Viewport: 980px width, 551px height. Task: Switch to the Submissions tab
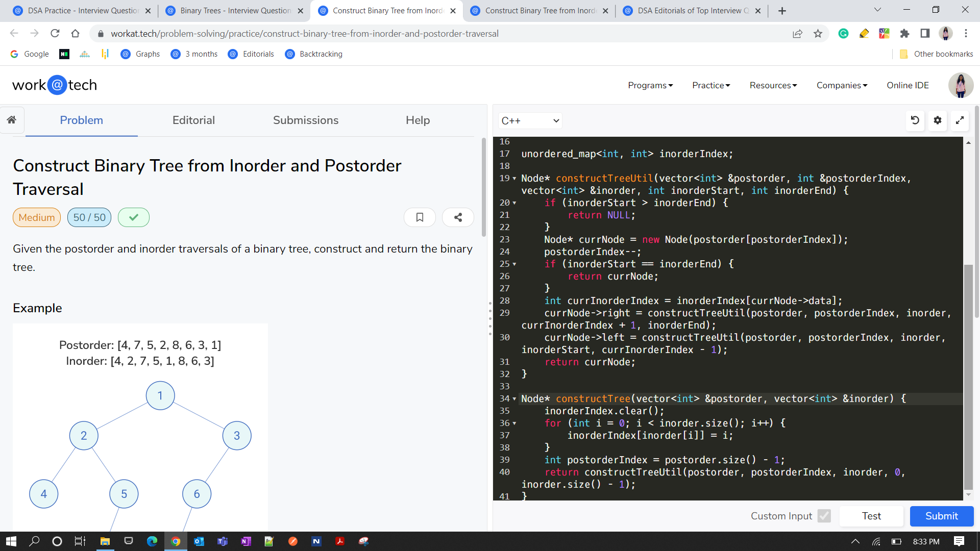pyautogui.click(x=306, y=120)
